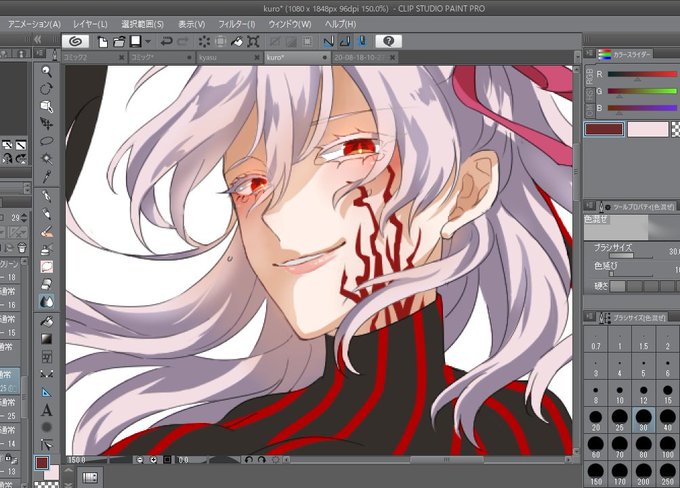Select the Fill bucket tool in the tool palette
680x488 pixels.
46,321
